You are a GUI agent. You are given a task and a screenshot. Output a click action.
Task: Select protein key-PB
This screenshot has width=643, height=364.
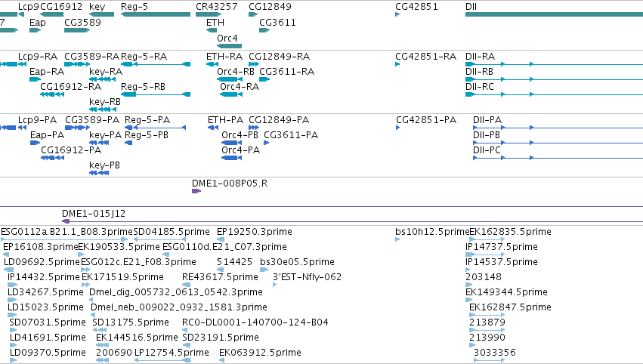99,173
